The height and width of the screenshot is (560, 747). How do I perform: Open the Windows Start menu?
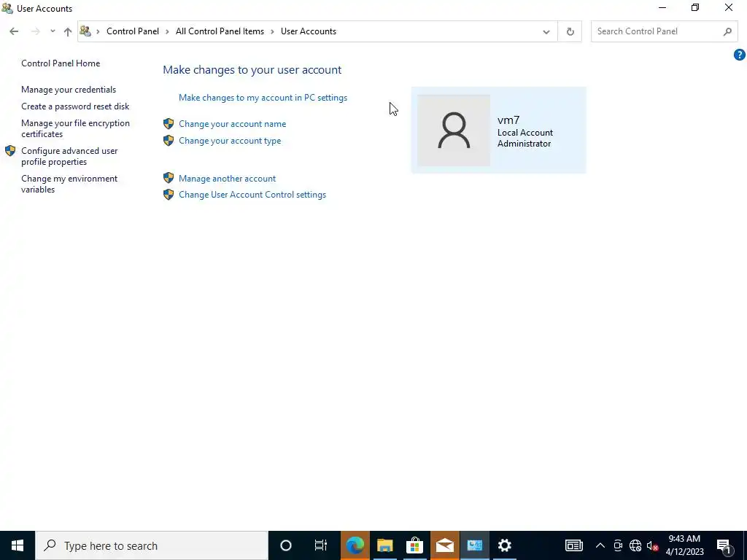coord(18,545)
